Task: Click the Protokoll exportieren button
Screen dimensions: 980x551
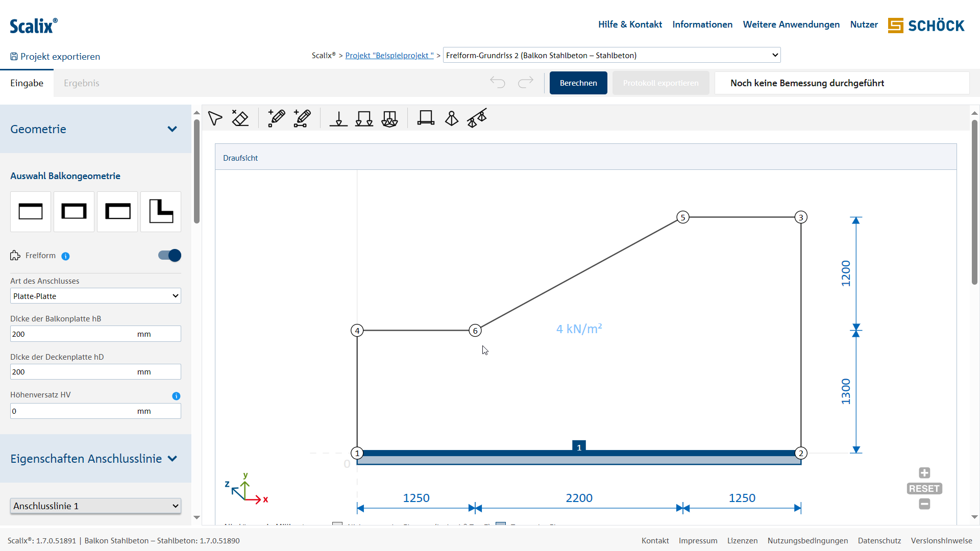Action: click(x=660, y=83)
